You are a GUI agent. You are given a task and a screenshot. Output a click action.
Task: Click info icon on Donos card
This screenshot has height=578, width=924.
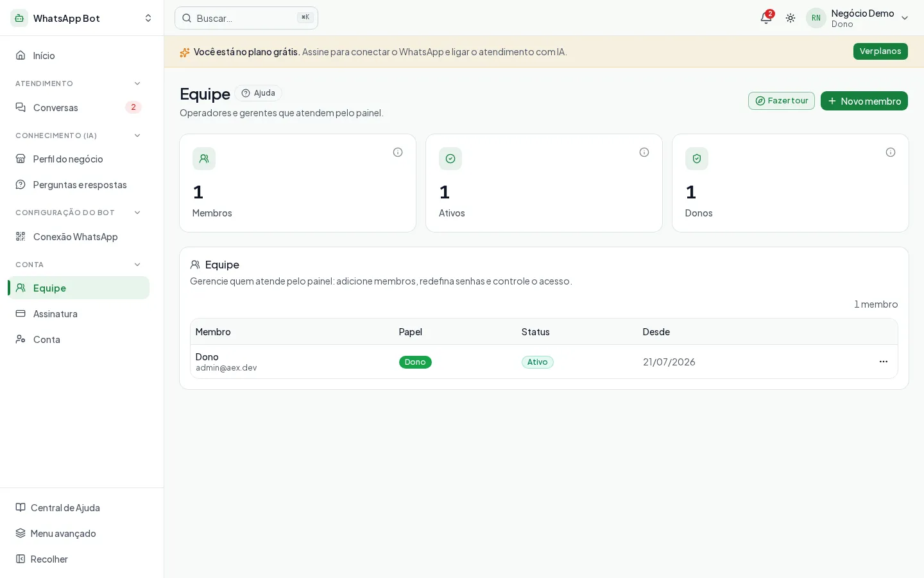click(x=891, y=152)
